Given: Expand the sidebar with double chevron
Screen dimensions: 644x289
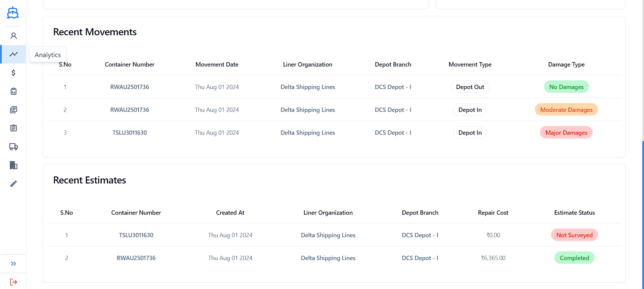Looking at the screenshot, I should point(13,263).
